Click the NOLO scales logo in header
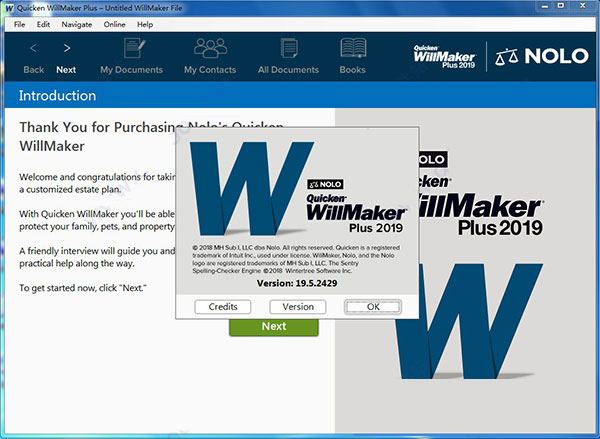Screen dimensions: 600x439 pos(542,56)
